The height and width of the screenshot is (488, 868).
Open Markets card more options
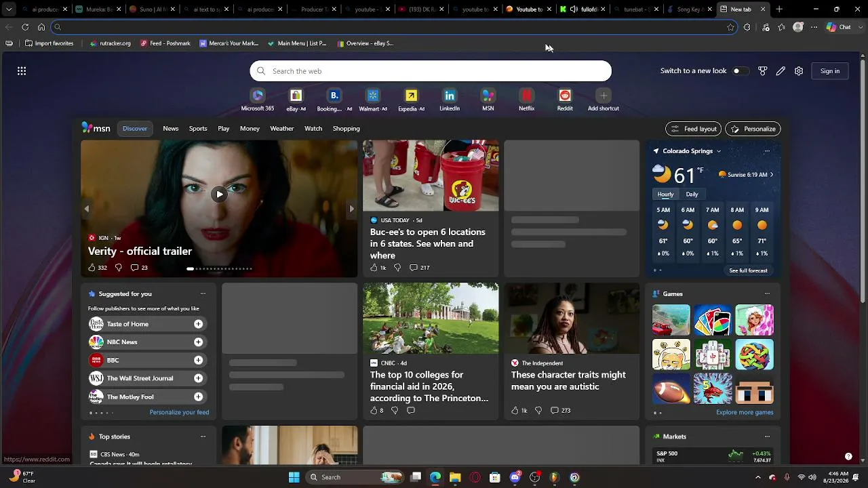[767, 437]
